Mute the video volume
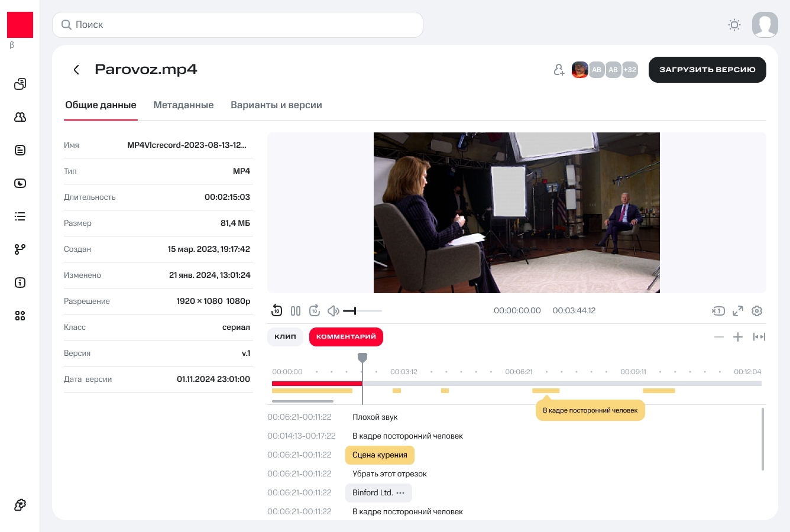 click(333, 311)
